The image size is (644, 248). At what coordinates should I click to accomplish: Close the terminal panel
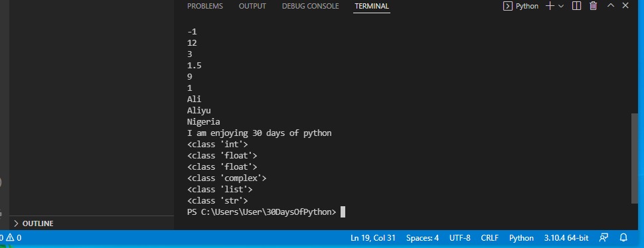pos(625,5)
